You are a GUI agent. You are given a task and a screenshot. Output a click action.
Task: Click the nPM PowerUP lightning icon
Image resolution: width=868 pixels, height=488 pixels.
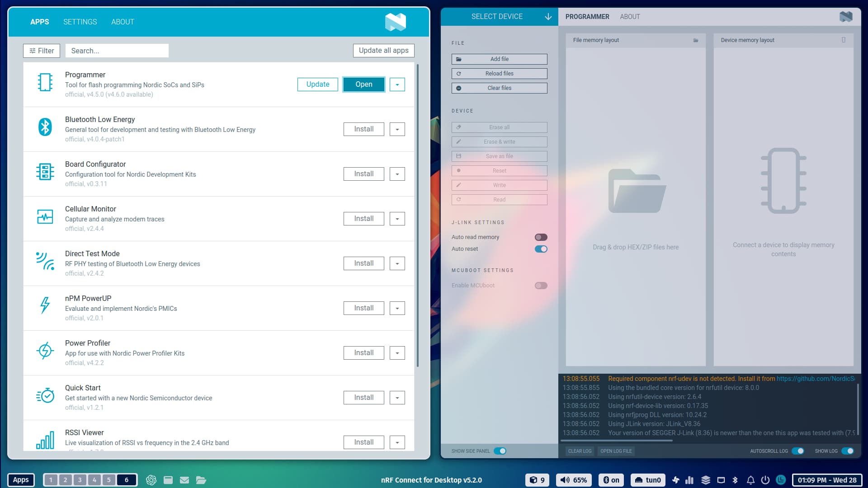pos(45,305)
